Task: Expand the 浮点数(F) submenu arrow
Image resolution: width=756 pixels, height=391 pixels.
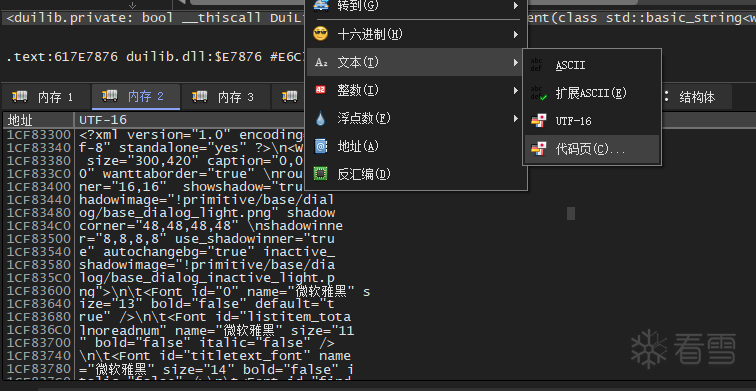Action: tap(515, 118)
